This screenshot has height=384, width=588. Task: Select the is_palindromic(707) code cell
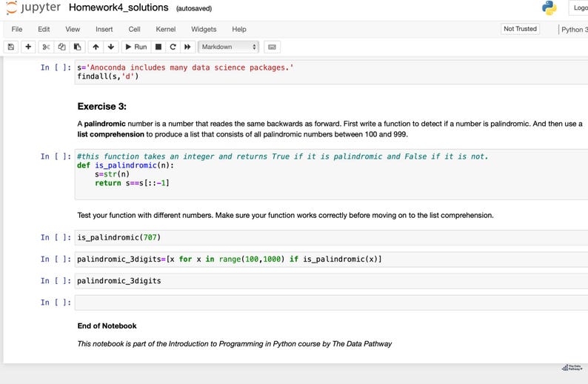331,238
